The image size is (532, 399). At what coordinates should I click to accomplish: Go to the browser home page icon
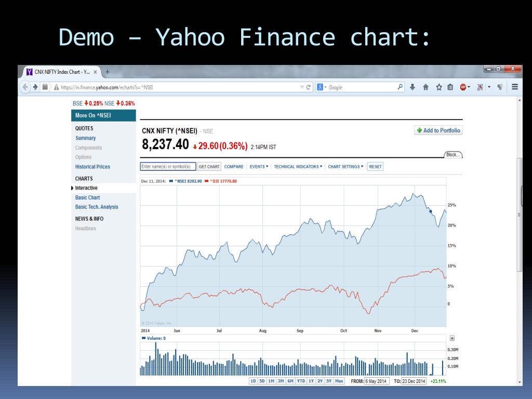[426, 87]
